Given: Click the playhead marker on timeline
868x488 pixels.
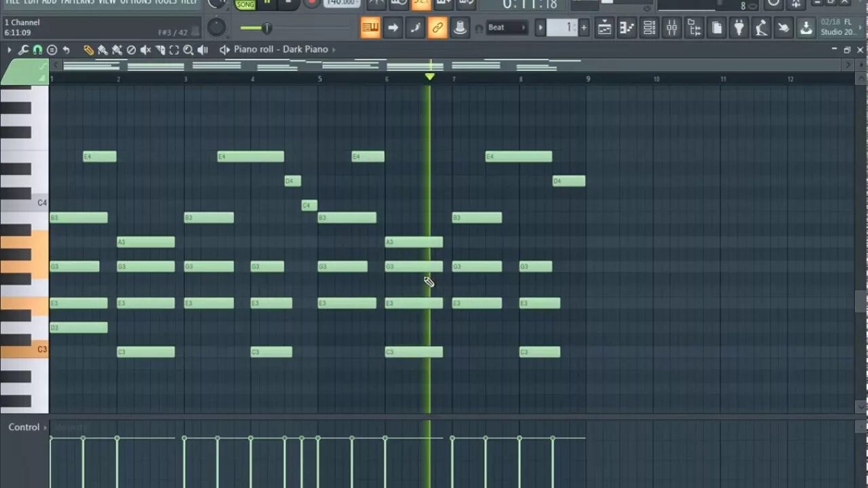Looking at the screenshot, I should (429, 77).
